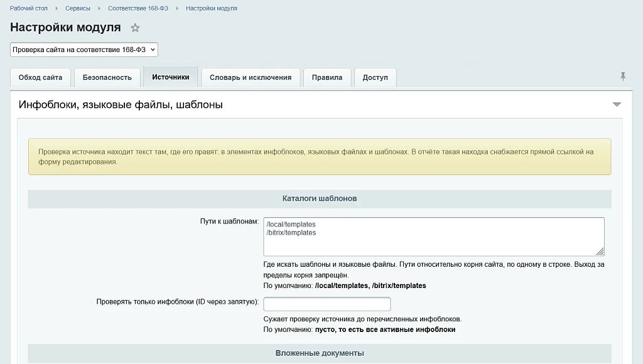
Task: Click the Вложенные документы section heading
Action: click(x=320, y=353)
